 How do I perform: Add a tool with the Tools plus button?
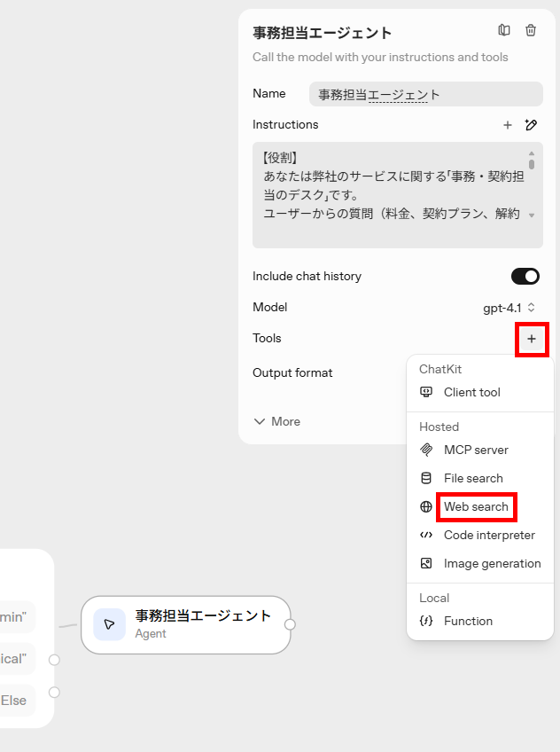point(532,339)
